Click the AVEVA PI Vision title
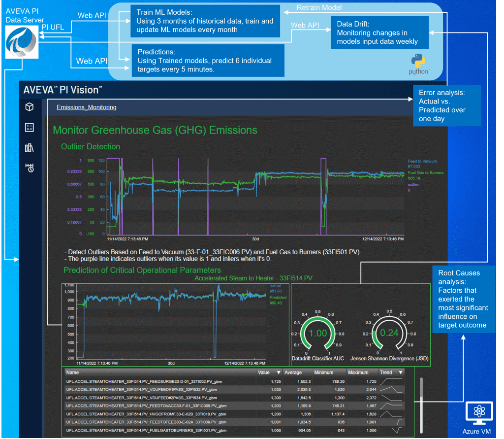The image size is (504, 439). pos(63,90)
